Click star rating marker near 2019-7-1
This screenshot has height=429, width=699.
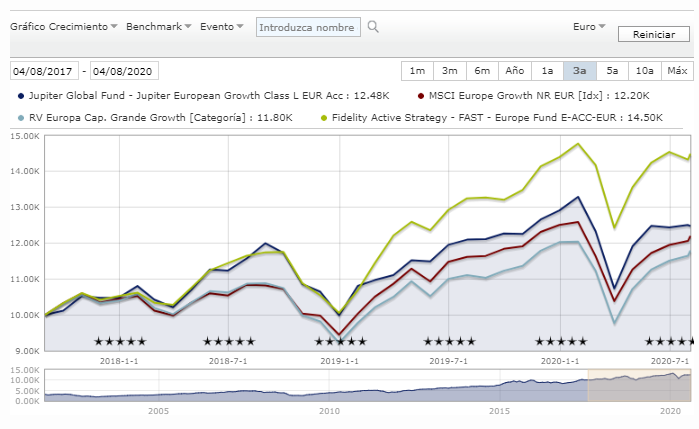click(x=449, y=342)
